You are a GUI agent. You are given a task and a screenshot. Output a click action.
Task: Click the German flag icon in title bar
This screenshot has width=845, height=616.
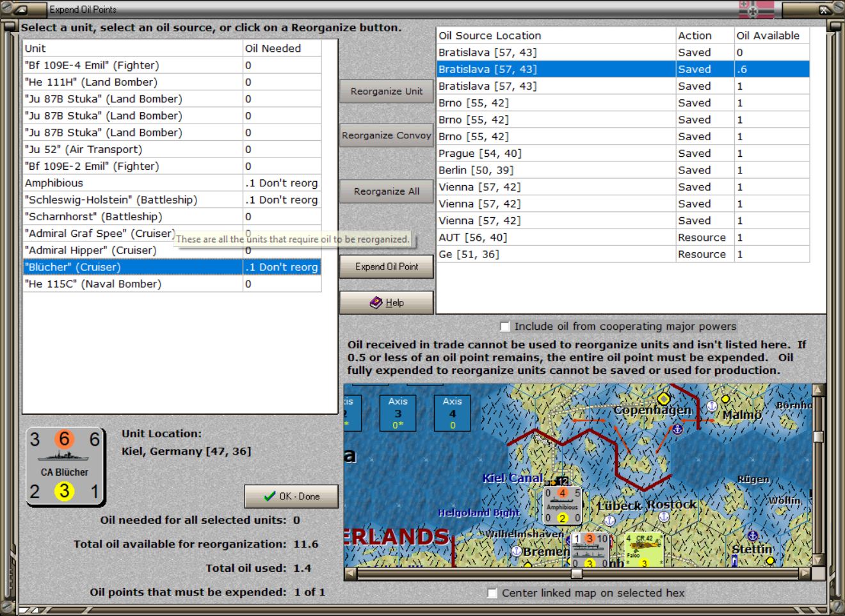tap(757, 10)
